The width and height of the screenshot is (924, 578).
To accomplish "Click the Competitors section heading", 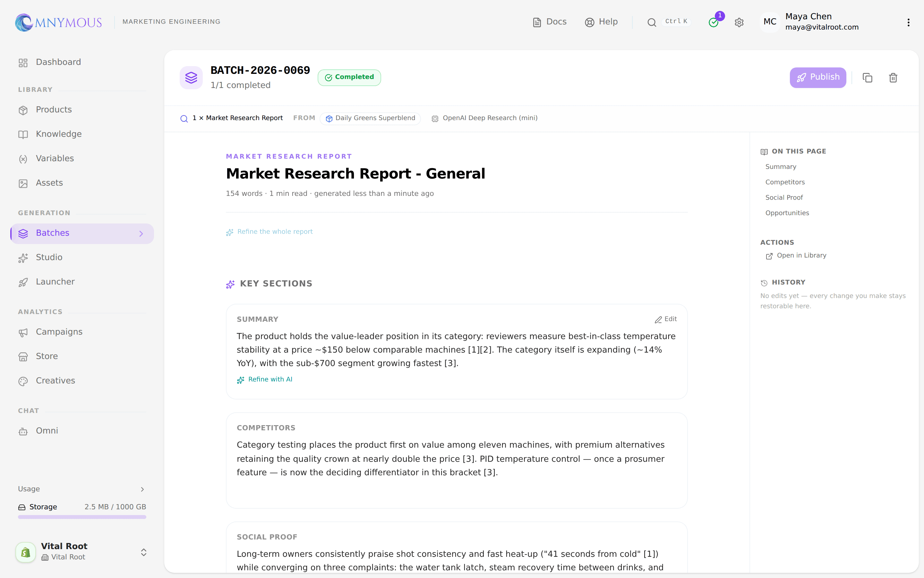I will coord(266,428).
